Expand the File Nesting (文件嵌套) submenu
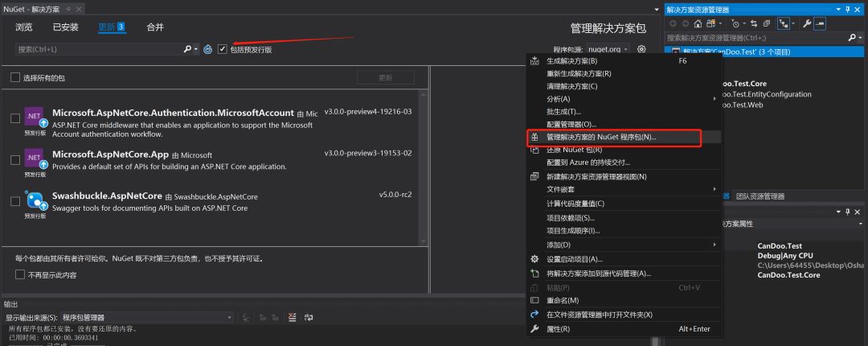Screen dimensions: 868x346 point(625,189)
